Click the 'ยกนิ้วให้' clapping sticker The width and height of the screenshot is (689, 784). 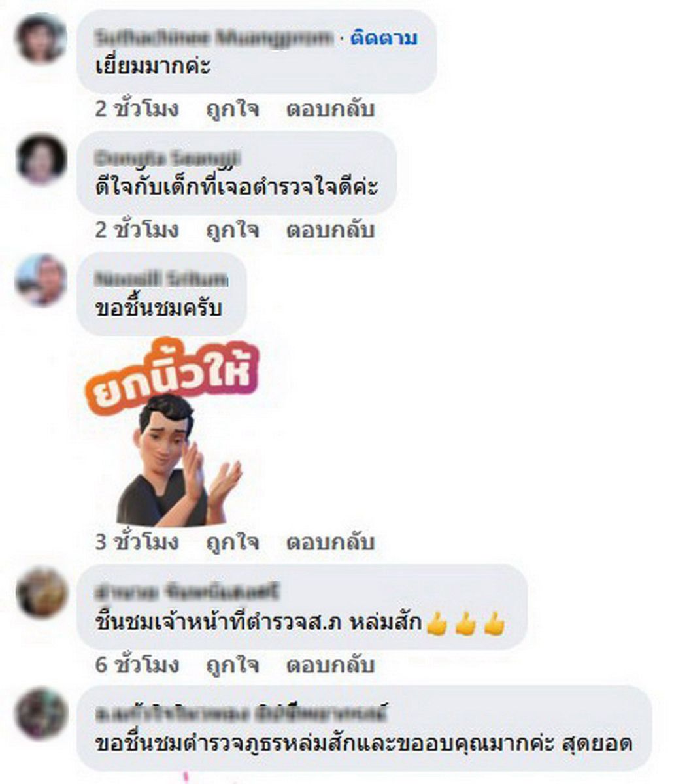(172, 434)
